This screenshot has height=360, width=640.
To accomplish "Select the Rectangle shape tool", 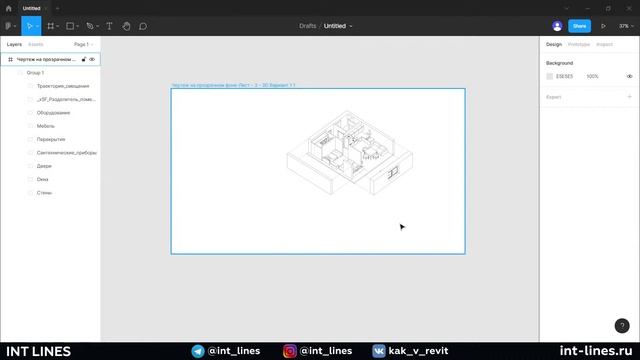I will [70, 26].
